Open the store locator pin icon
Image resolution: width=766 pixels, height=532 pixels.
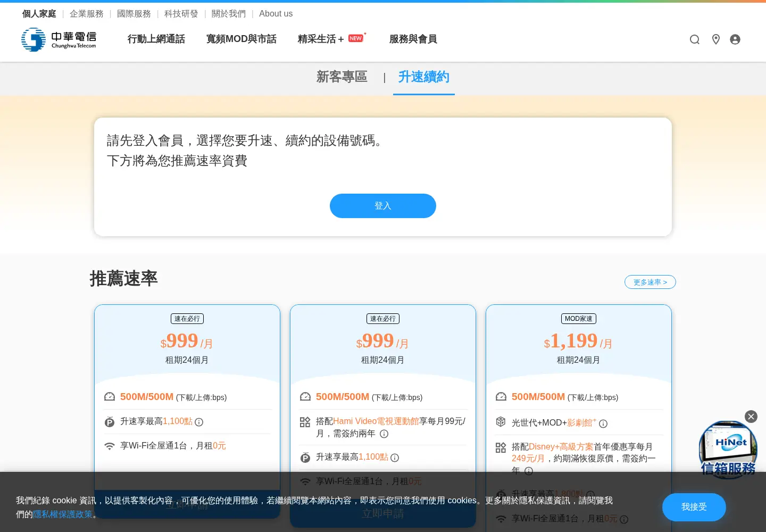(x=716, y=39)
